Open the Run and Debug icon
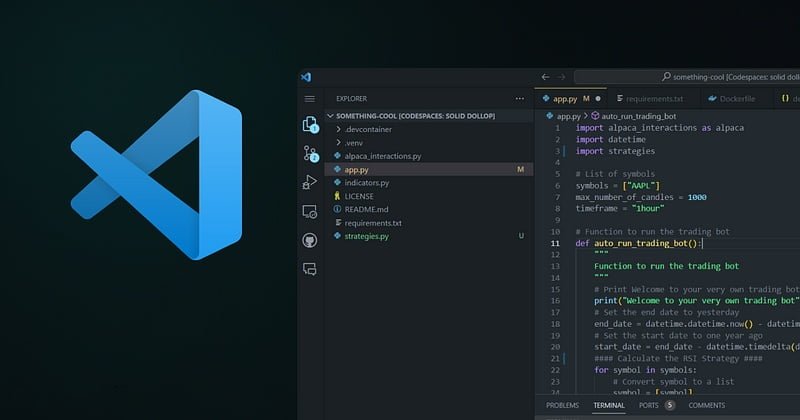The width and height of the screenshot is (800, 420). [x=309, y=182]
